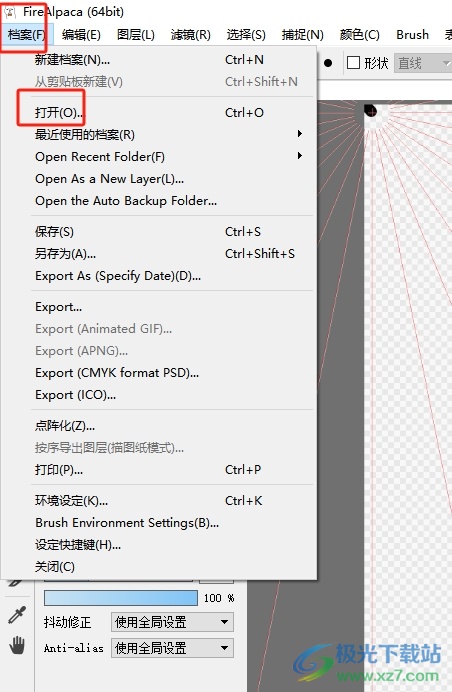Image resolution: width=452 pixels, height=692 pixels.
Task: Choose 另存为(A)... menu entry
Action: (x=159, y=253)
